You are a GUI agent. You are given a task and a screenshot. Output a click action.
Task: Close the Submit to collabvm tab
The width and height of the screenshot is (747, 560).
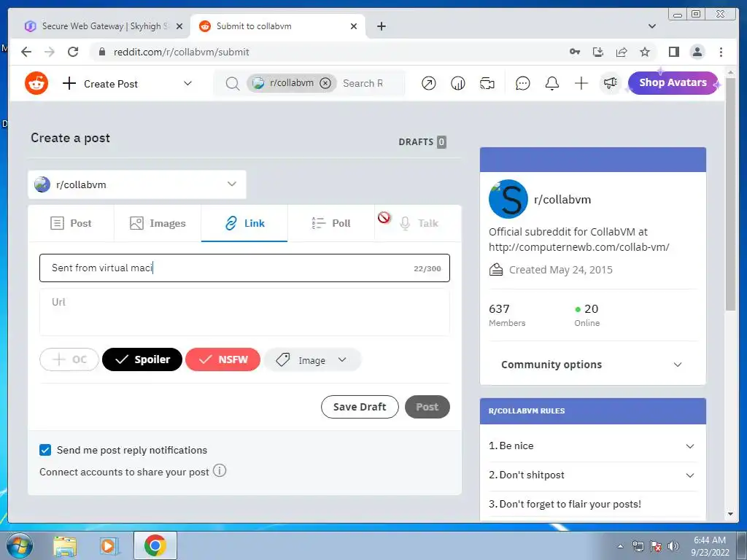point(354,26)
